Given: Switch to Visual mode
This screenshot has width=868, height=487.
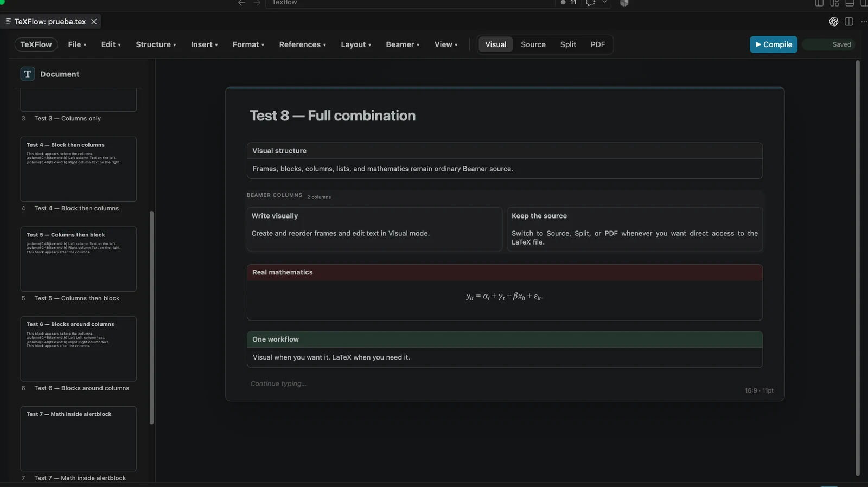Looking at the screenshot, I should pos(496,44).
